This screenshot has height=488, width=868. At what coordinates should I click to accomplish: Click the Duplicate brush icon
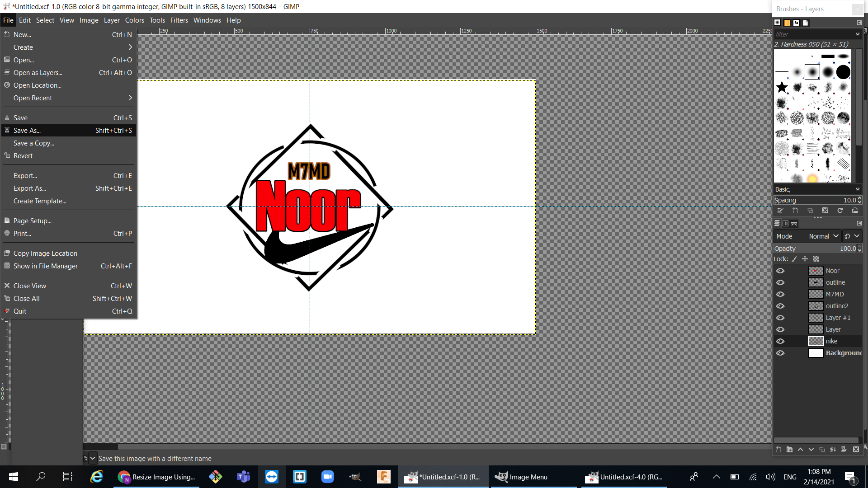pyautogui.click(x=810, y=211)
